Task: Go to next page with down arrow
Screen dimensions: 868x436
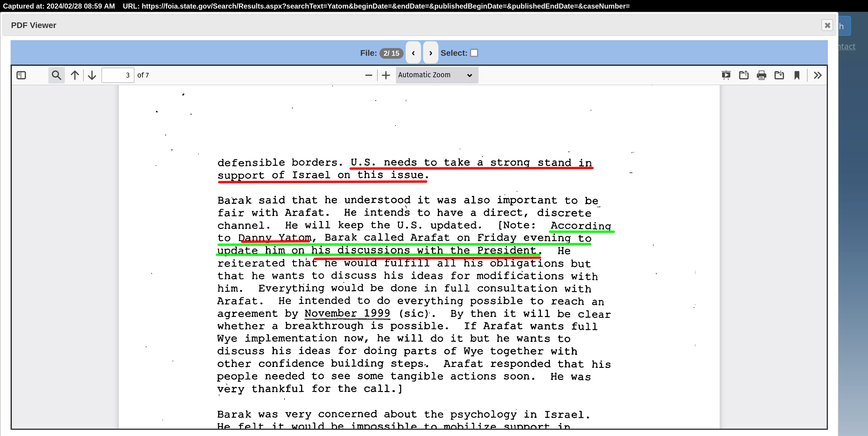Action: tap(92, 75)
